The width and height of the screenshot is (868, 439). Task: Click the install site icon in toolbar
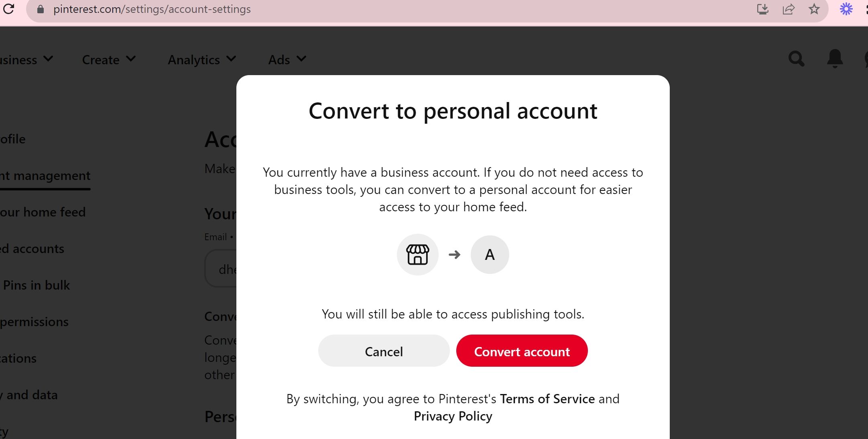[763, 9]
